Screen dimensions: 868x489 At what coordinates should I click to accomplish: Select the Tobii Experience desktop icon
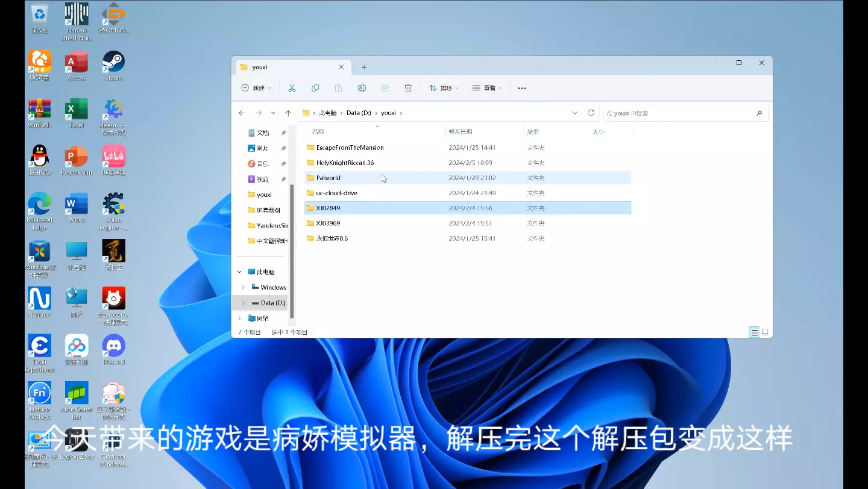pyautogui.click(x=40, y=354)
